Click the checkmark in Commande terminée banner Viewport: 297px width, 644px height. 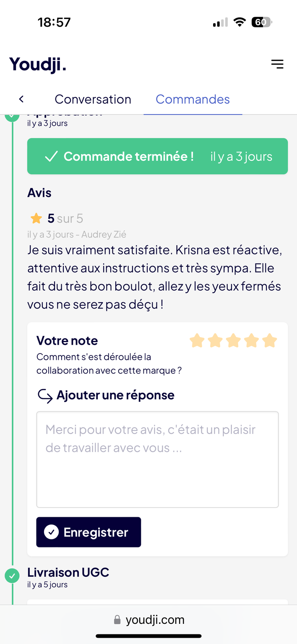(51, 157)
